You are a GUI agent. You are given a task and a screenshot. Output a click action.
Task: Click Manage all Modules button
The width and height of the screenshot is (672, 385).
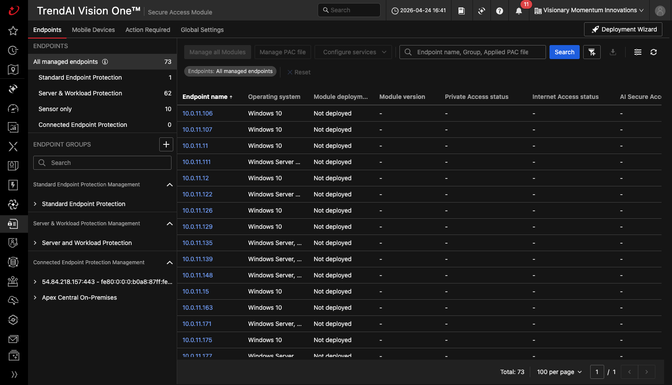click(x=217, y=52)
